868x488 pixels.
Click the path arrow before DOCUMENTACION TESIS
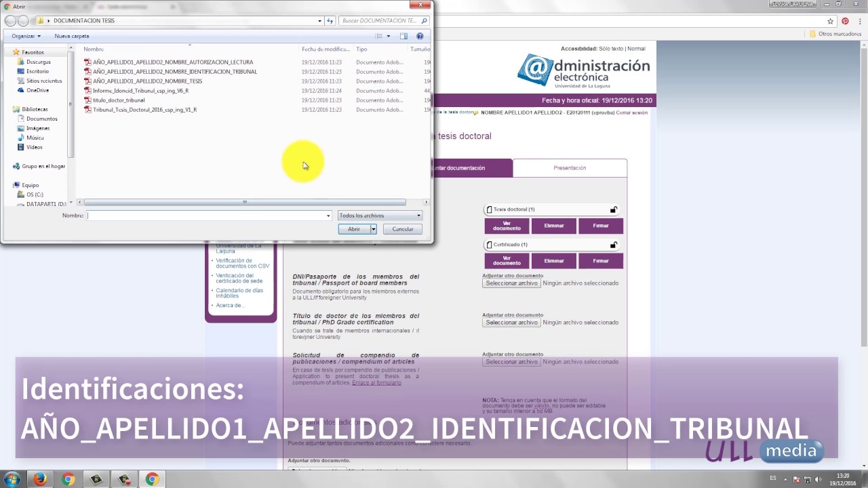48,21
